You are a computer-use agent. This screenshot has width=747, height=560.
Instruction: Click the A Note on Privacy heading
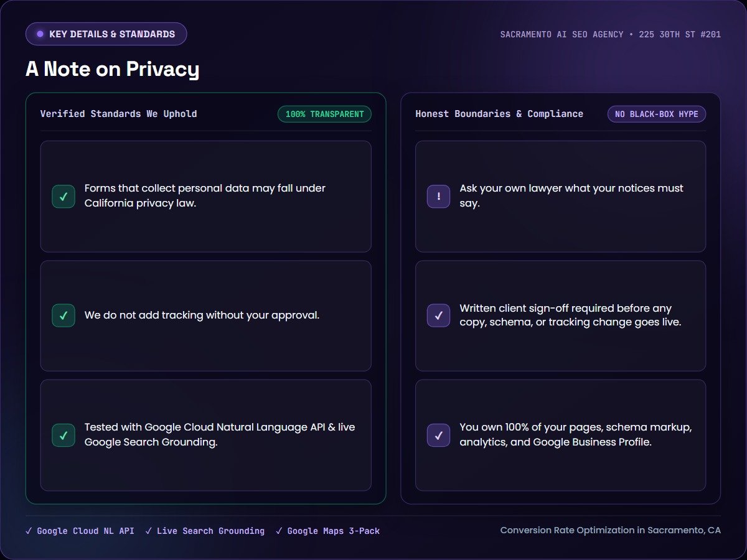(112, 69)
